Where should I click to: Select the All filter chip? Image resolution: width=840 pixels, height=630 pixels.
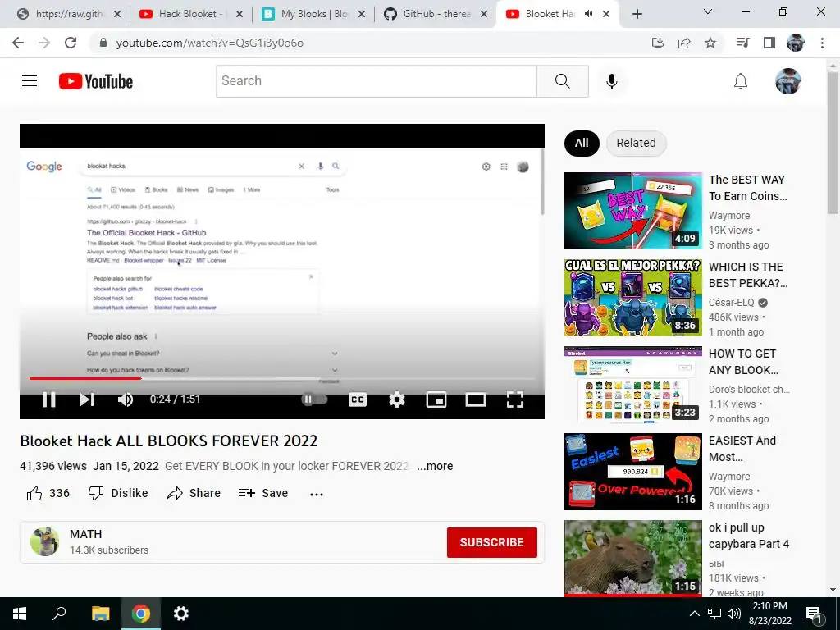[x=582, y=143]
